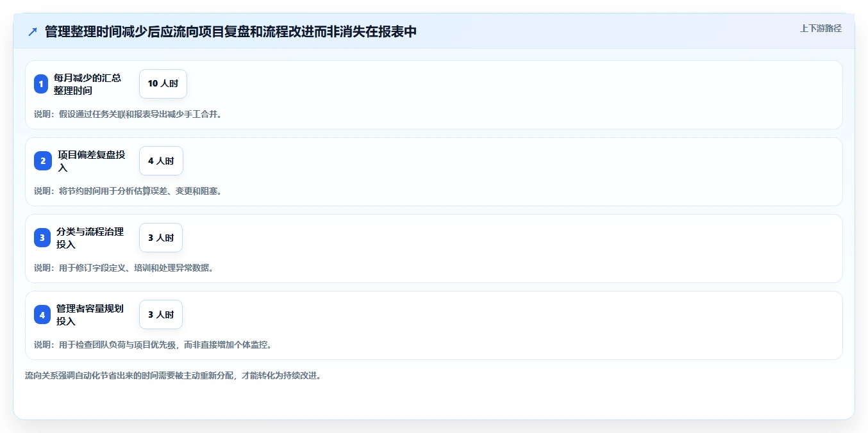Click 3 人时 chip for 管理者容量规划投入

pos(161,315)
